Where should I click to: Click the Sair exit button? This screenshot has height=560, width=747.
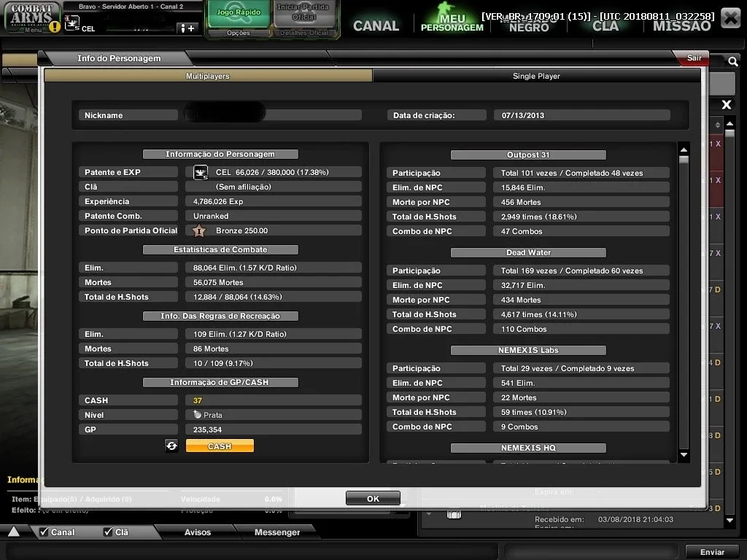tap(694, 58)
